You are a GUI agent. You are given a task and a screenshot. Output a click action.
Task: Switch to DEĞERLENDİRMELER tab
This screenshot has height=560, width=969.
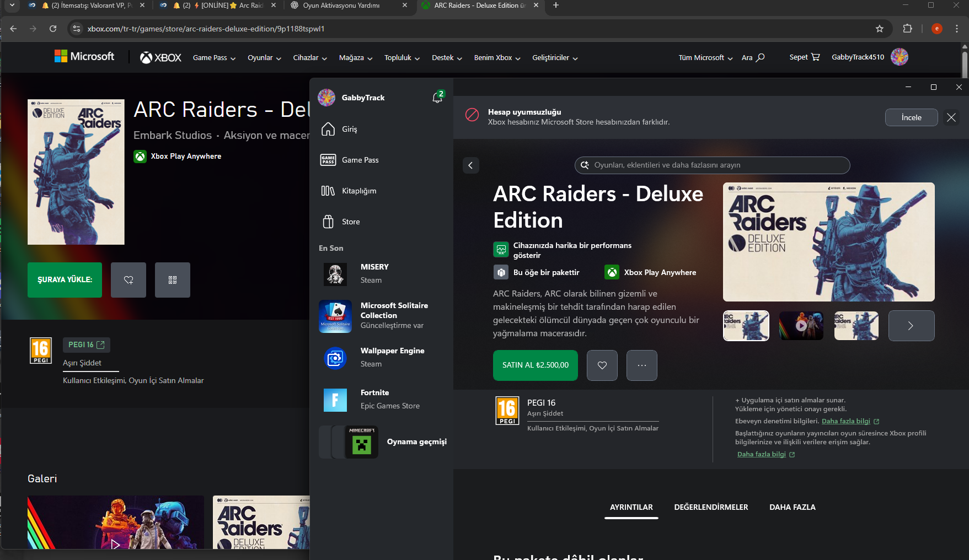[x=711, y=507]
